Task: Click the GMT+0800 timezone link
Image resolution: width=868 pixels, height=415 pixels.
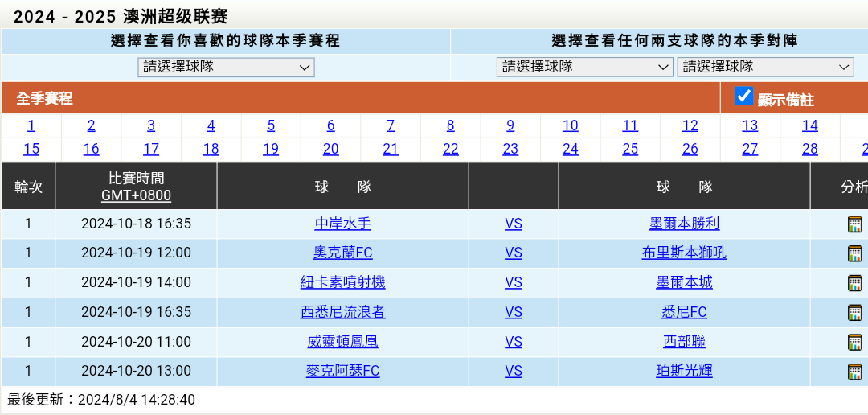Action: pyautogui.click(x=136, y=195)
